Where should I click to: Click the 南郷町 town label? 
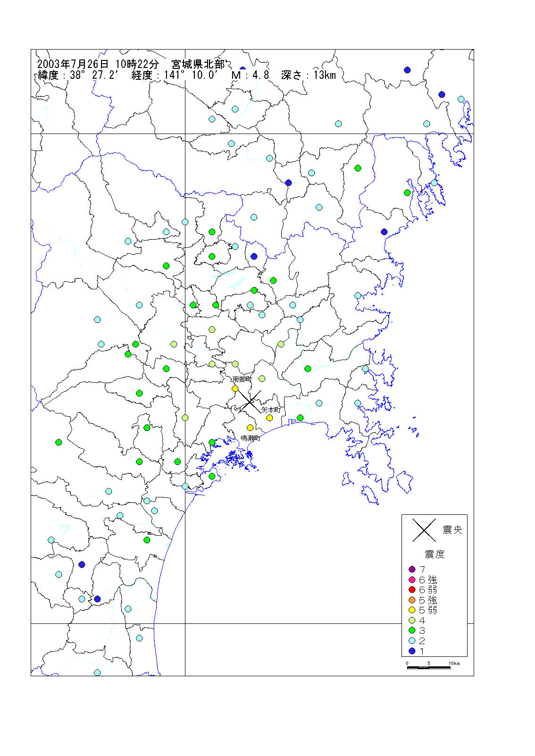point(242,379)
